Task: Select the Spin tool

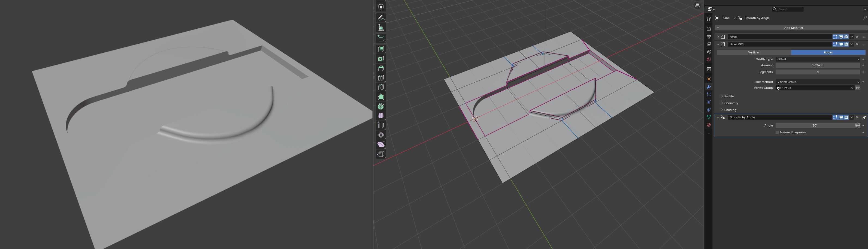Action: [x=381, y=106]
